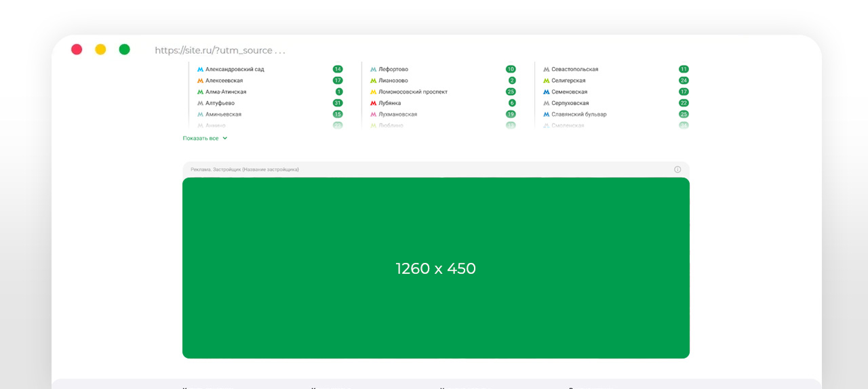Click the metro icon beside Аминьевская

(x=200, y=115)
